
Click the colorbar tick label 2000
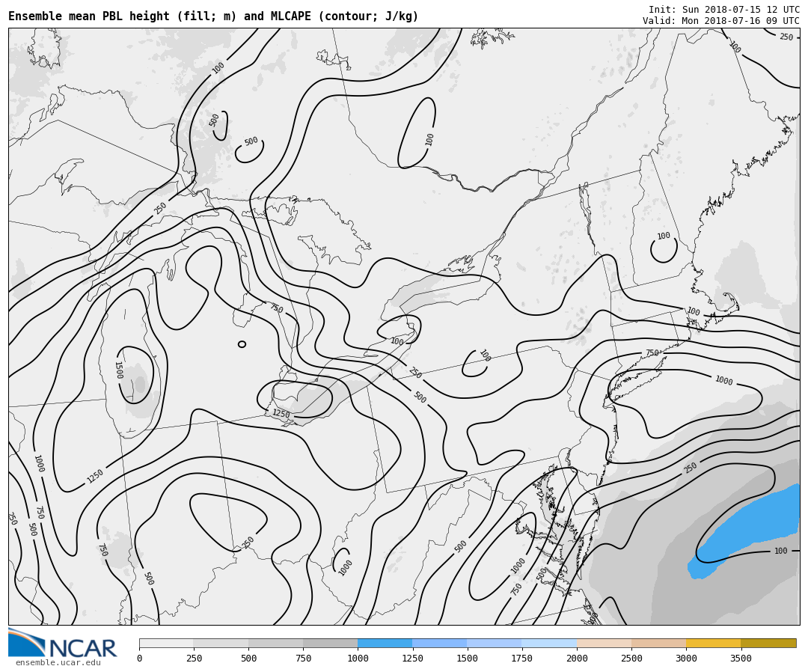tap(577, 658)
